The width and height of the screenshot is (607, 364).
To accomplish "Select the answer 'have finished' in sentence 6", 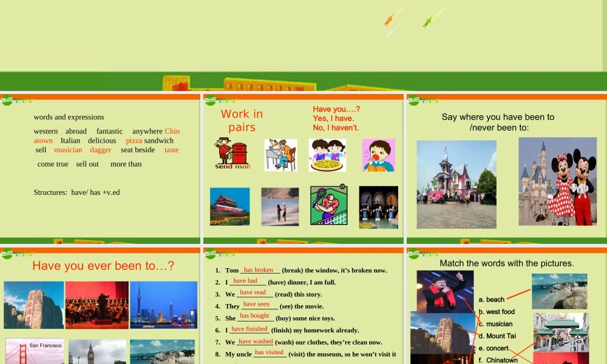I will point(249,329).
